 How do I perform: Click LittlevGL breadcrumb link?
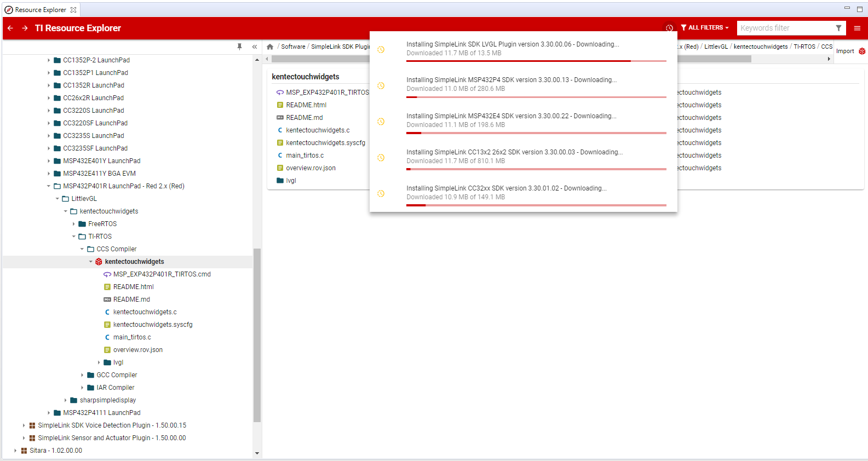pyautogui.click(x=716, y=47)
